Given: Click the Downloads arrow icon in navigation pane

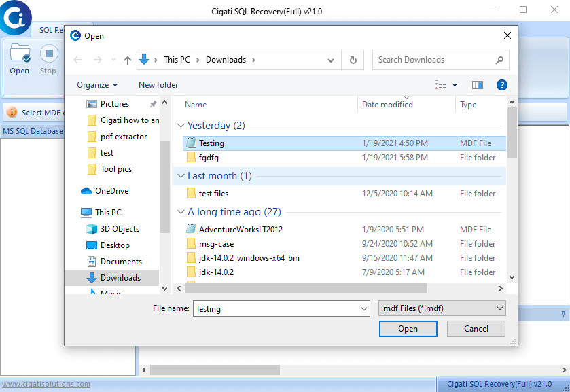Looking at the screenshot, I should pos(92,278).
